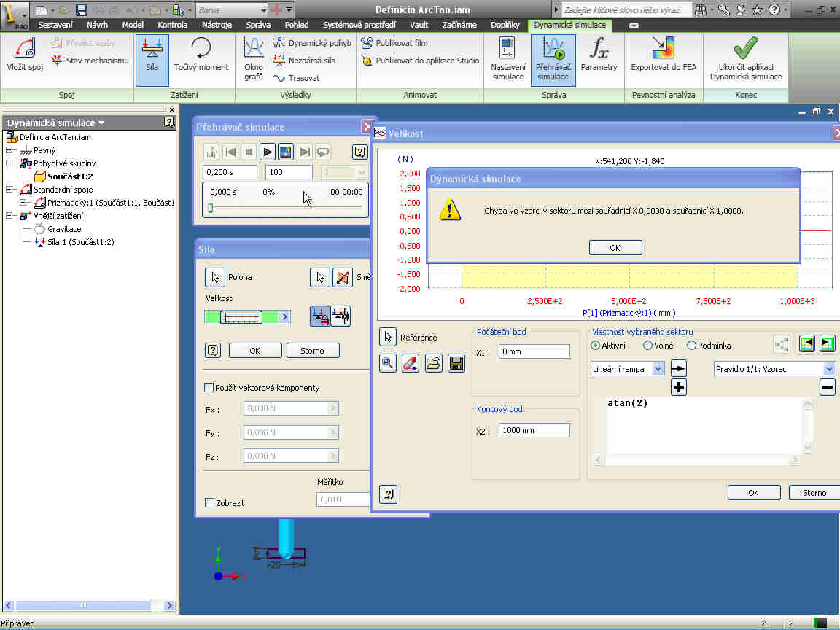Click the flip direction icon in Síla dialog
840x630 pixels.
343,277
